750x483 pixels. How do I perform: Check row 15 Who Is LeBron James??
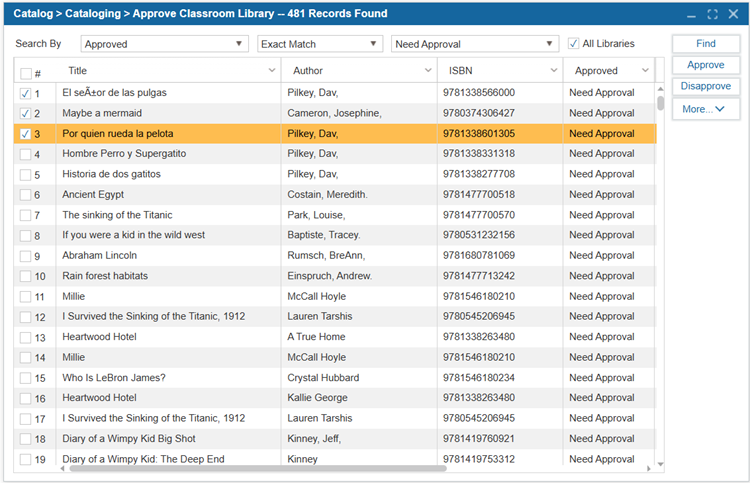25,378
